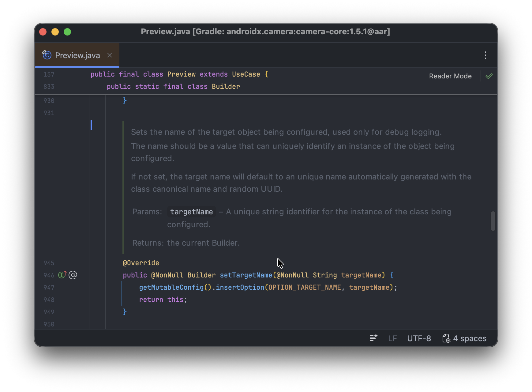Click the implements-method gutter icon on line 946
Image resolution: width=532 pixels, height=392 pixels.
[62, 275]
